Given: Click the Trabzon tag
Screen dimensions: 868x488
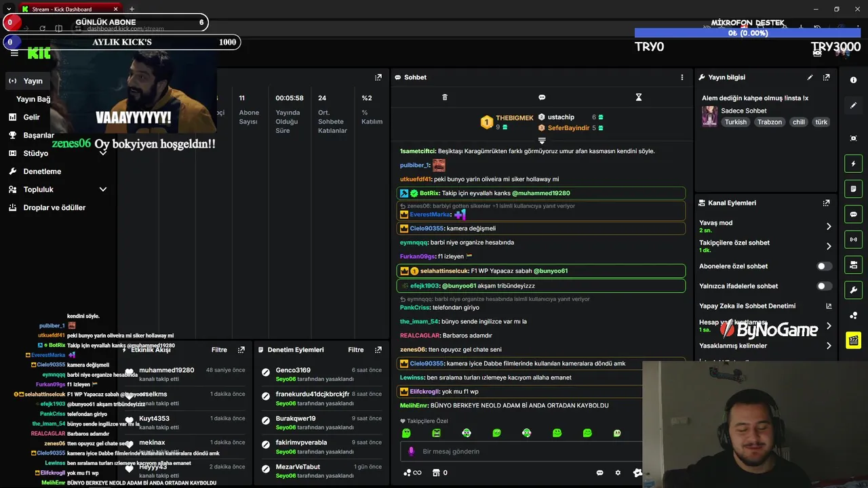Looking at the screenshot, I should (770, 122).
